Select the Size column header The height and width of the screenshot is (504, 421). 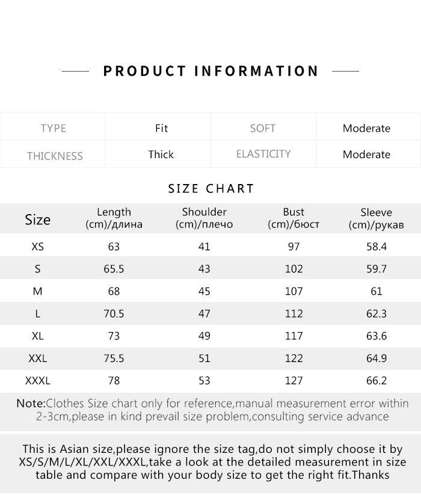click(37, 220)
